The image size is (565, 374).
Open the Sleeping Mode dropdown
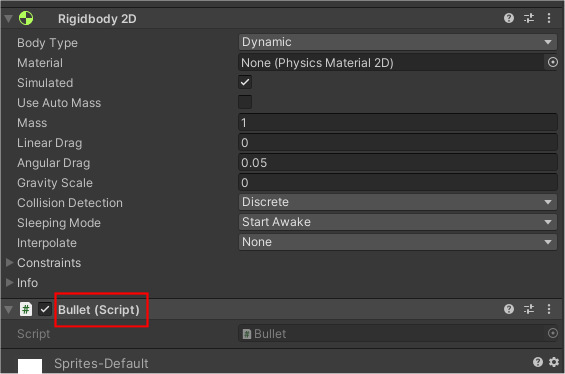click(398, 222)
